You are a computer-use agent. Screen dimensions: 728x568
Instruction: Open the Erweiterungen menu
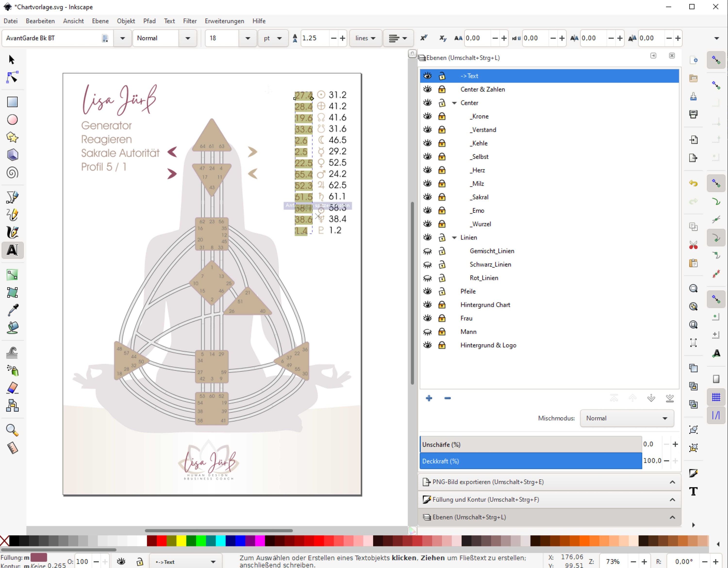224,21
